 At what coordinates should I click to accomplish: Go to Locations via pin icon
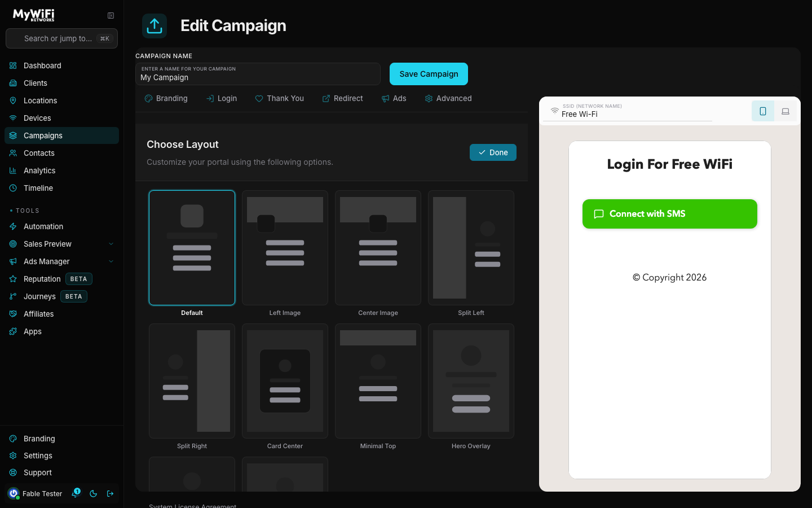pos(13,100)
